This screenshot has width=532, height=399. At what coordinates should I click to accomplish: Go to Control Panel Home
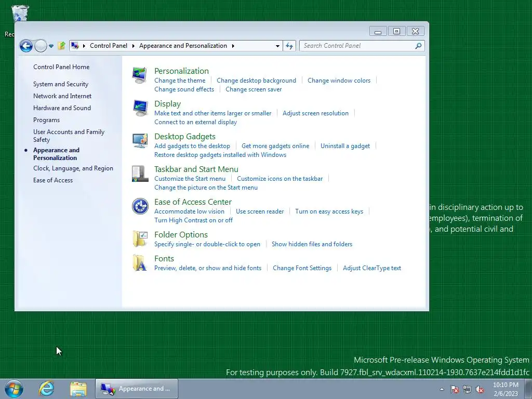(61, 67)
